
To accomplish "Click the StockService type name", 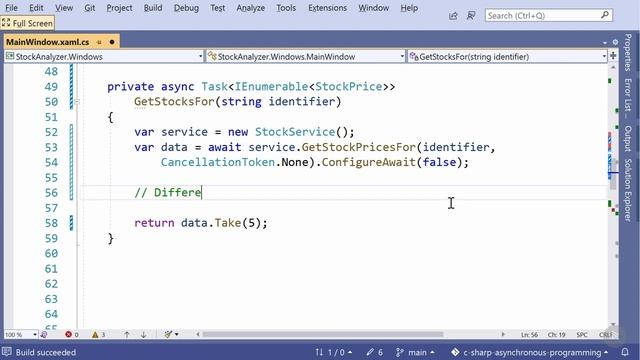I will tap(295, 132).
